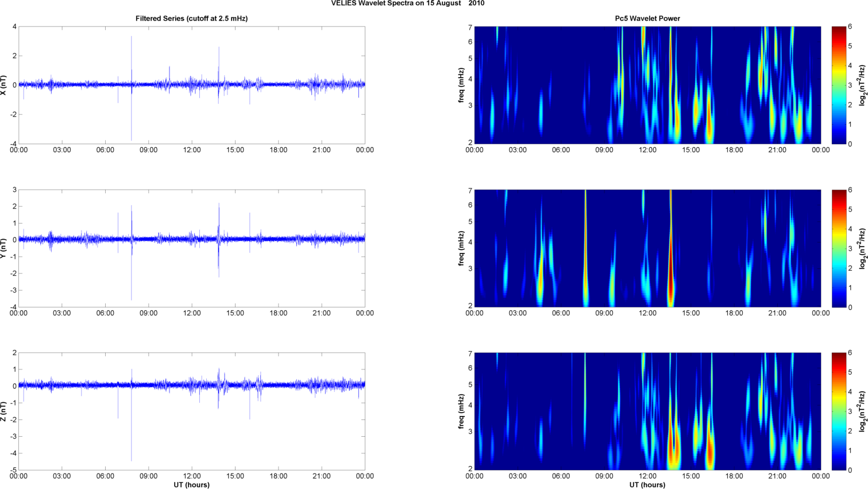Click the '-5' tick on the Z (nT) axis
Image resolution: width=868 pixels, height=489 pixels.
14,470
